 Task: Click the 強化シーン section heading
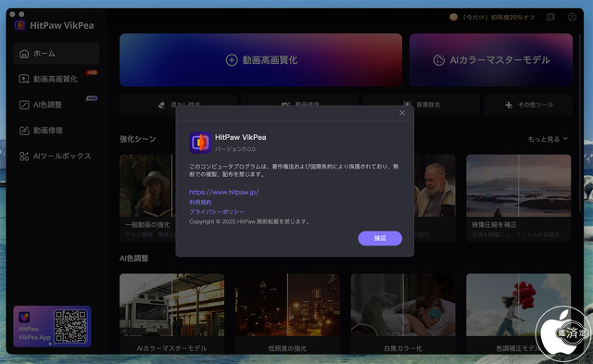pos(138,139)
